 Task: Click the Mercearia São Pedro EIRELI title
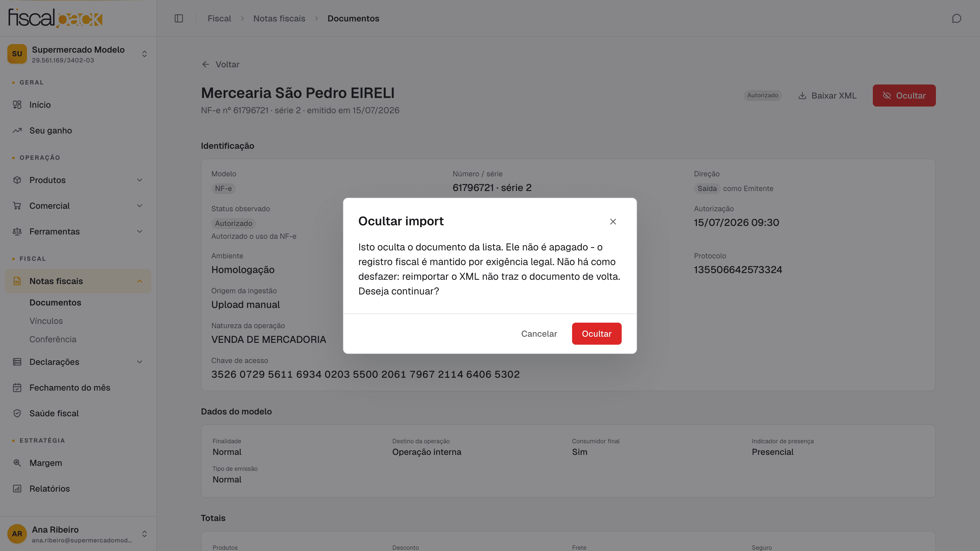coord(297,93)
